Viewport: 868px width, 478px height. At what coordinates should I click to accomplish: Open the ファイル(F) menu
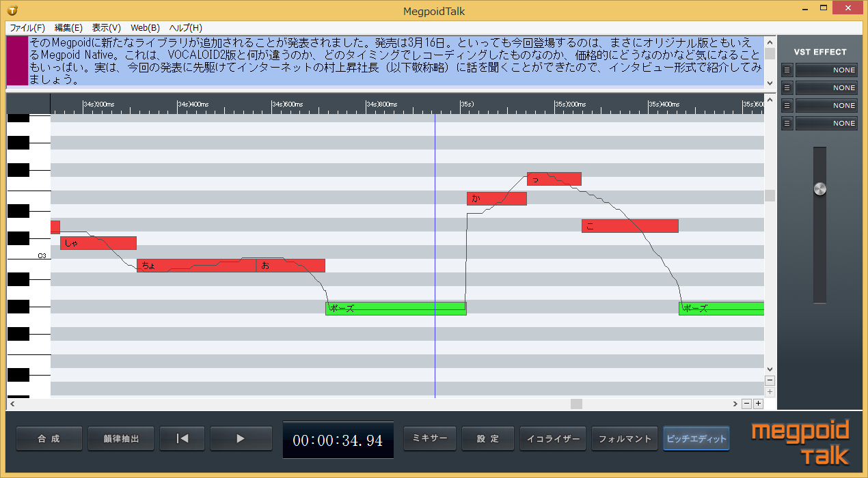tap(27, 28)
